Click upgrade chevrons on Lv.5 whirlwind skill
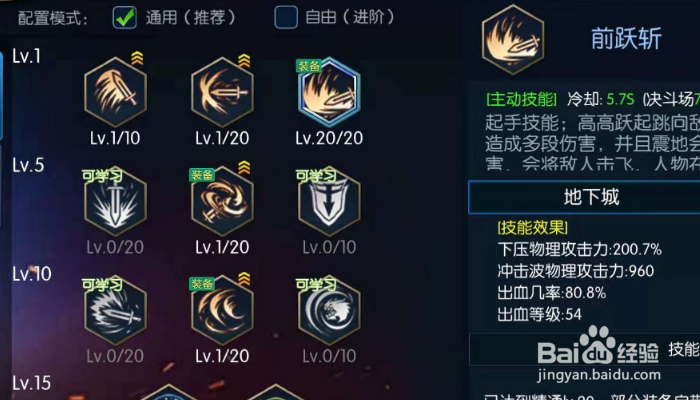 (x=244, y=167)
